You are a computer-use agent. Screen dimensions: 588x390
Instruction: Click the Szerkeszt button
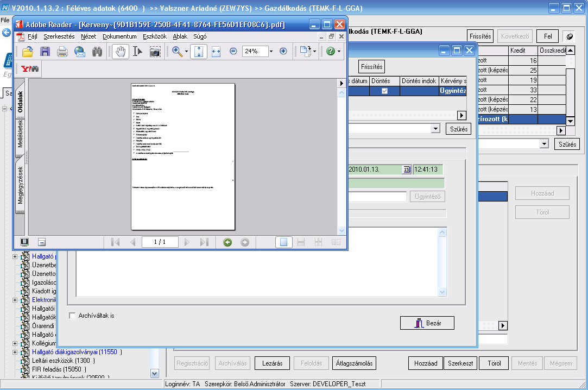(460, 363)
